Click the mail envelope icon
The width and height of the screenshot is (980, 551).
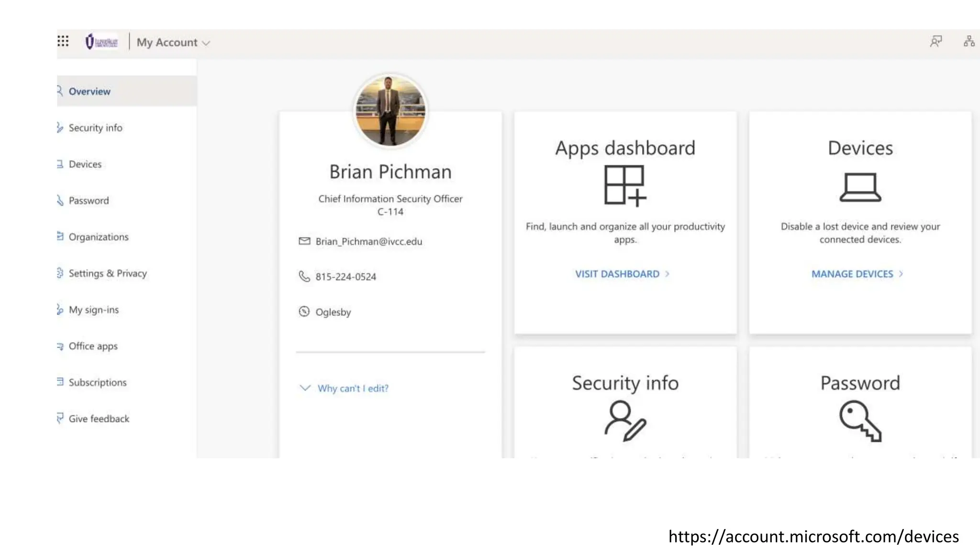pos(304,241)
